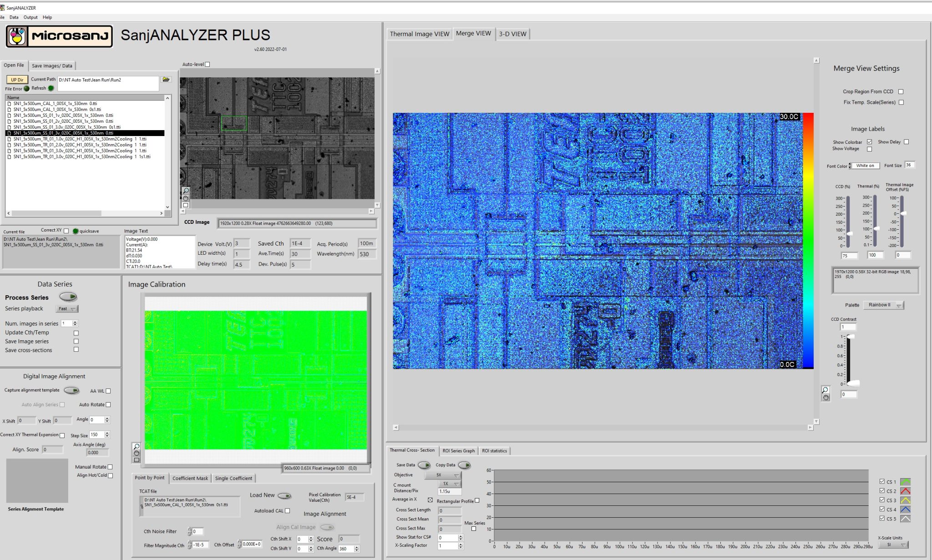
Task: Click the browse folder icon beside Current Path
Action: [x=166, y=80]
